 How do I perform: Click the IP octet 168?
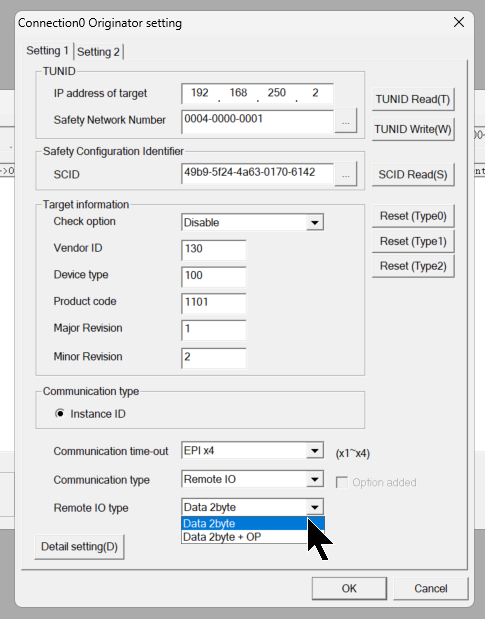point(238,93)
